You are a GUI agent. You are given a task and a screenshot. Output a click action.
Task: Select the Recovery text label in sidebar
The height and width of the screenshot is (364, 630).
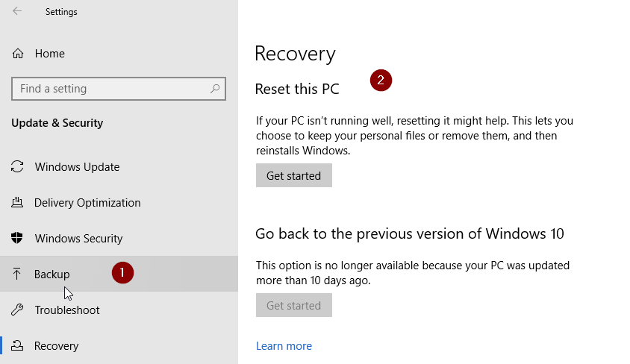[56, 346]
